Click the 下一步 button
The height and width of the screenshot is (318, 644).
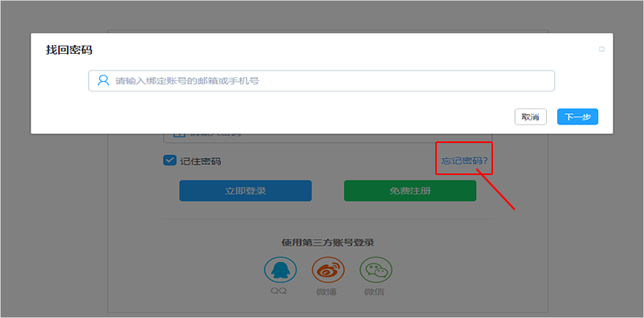tap(577, 116)
